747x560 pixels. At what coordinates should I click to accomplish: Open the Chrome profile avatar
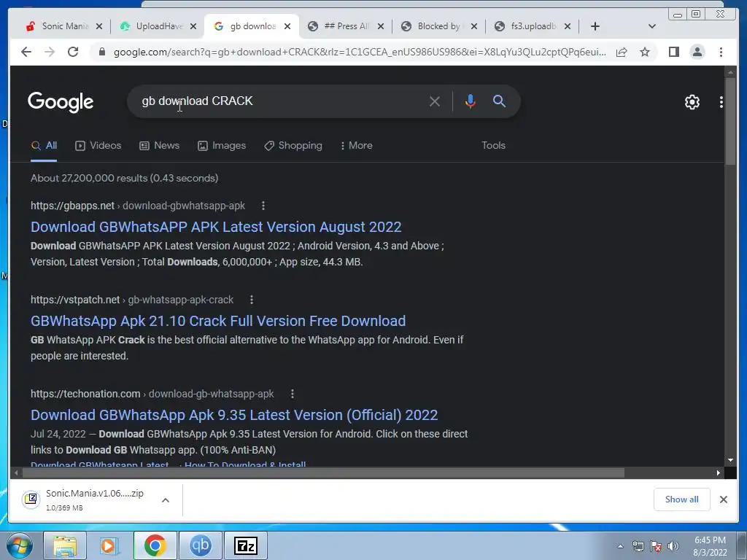pyautogui.click(x=697, y=52)
